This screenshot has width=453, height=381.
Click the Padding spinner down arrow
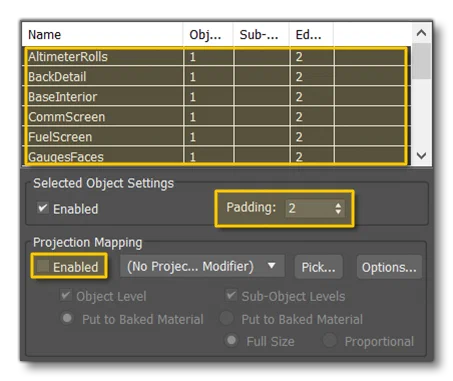338,212
